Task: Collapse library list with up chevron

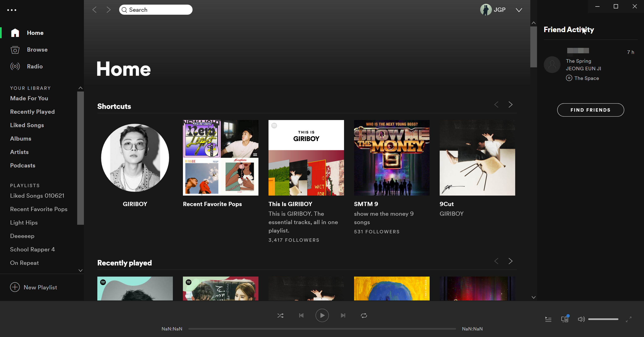Action: (81, 88)
